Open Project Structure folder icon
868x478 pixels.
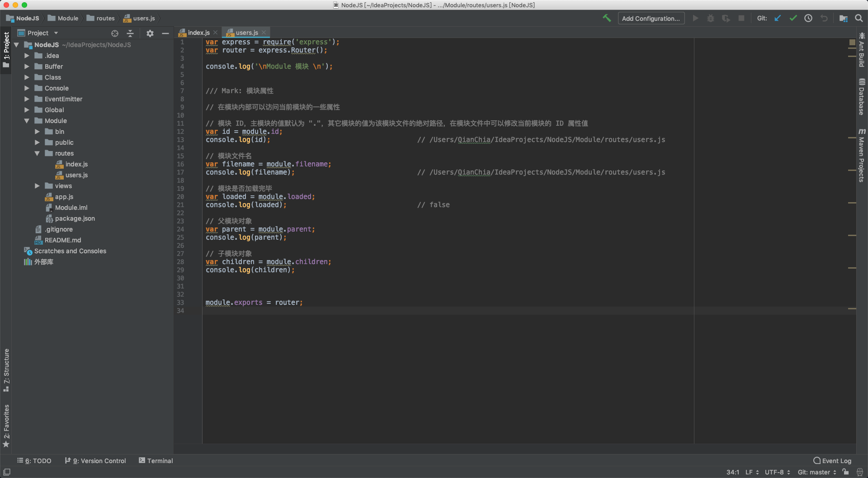coord(844,18)
